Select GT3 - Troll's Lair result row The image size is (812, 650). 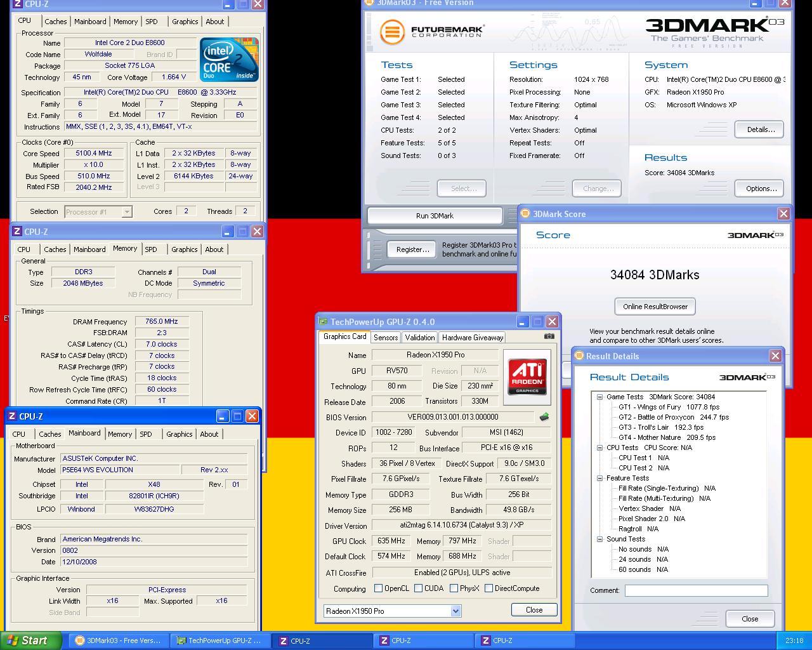pos(661,427)
